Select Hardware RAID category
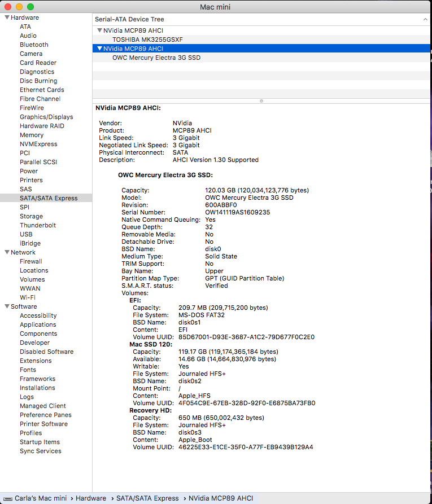 pyautogui.click(x=42, y=126)
